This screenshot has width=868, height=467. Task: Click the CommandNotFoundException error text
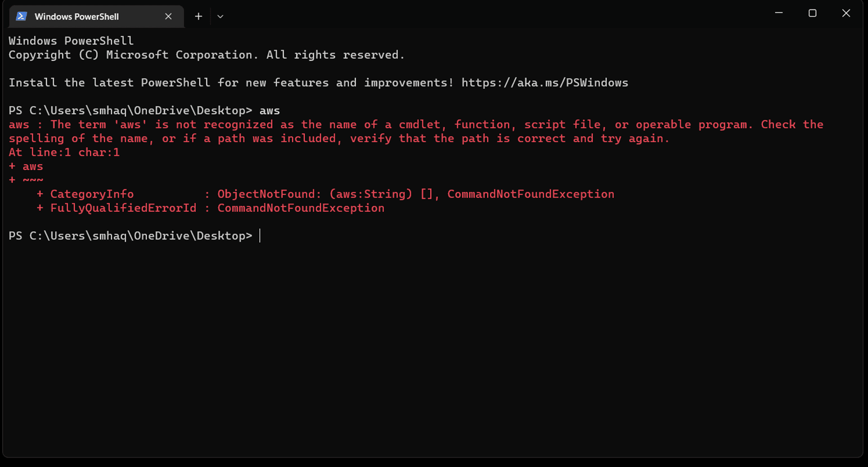(530, 194)
